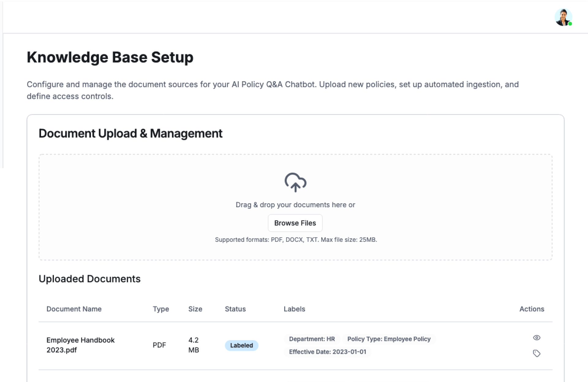588x382 pixels.
Task: Click the Labeled status badge
Action: click(241, 345)
